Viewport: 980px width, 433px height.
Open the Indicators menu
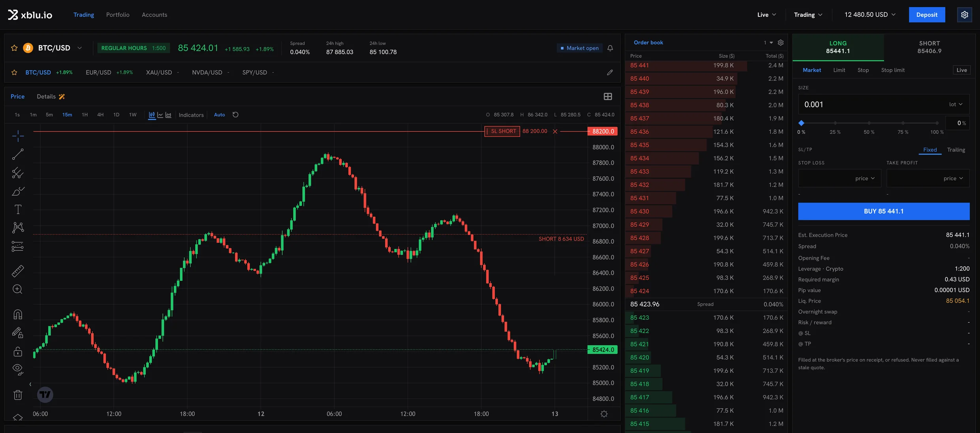click(x=191, y=115)
